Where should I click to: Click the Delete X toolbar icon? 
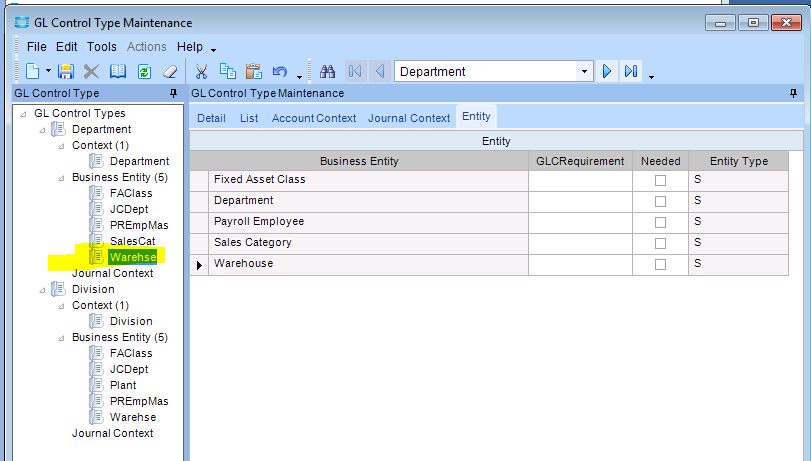[x=92, y=71]
